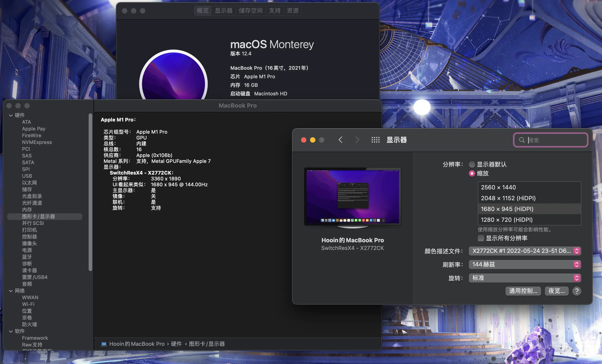This screenshot has height=364, width=602.
Task: Click the forward arrow in Displays preferences
Action: click(x=357, y=140)
